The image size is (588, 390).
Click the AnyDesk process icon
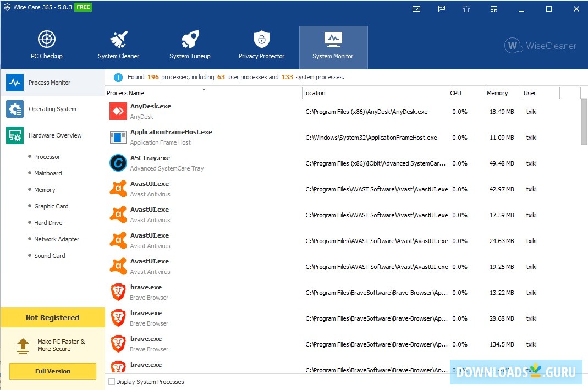tap(118, 111)
